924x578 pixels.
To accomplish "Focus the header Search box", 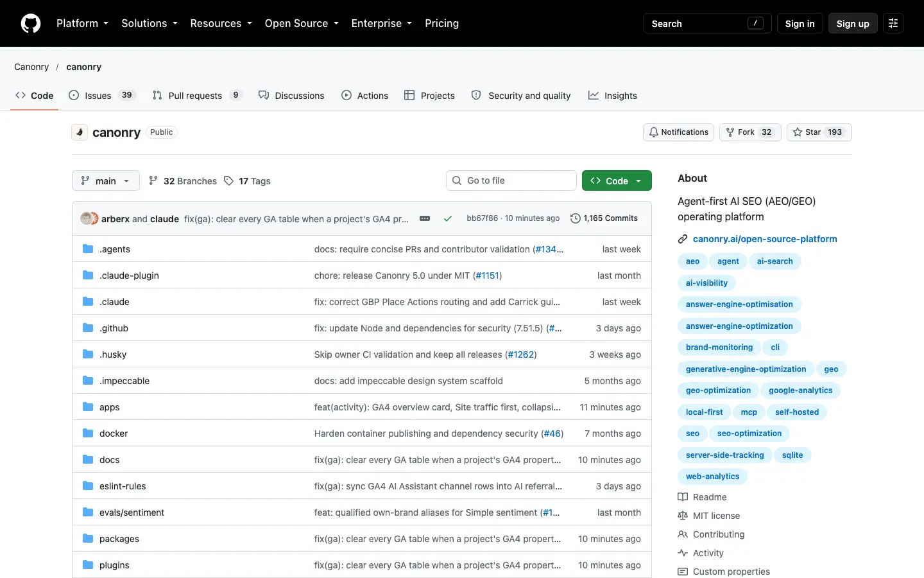I will click(707, 23).
